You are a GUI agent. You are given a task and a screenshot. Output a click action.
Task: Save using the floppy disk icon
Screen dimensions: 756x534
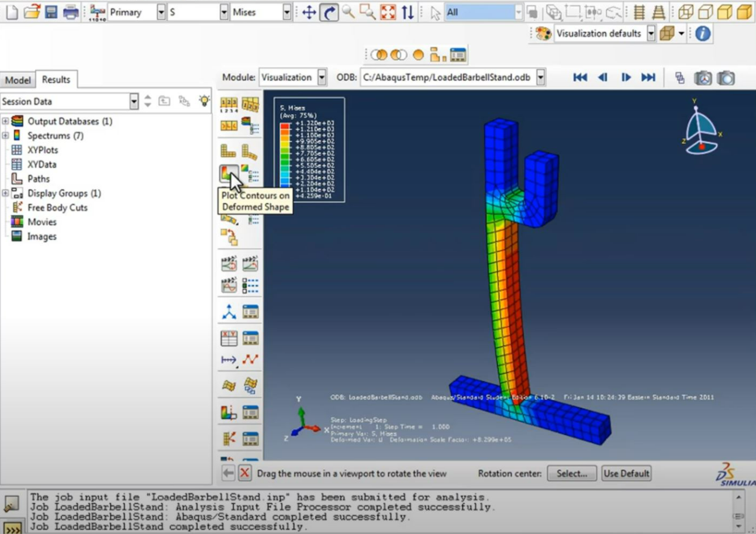point(51,12)
